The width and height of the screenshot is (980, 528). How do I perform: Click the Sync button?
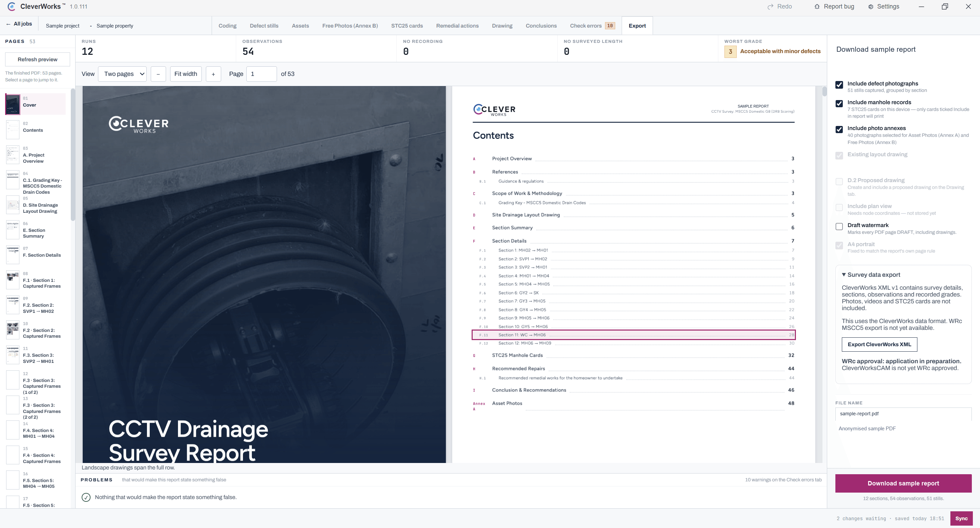click(961, 518)
